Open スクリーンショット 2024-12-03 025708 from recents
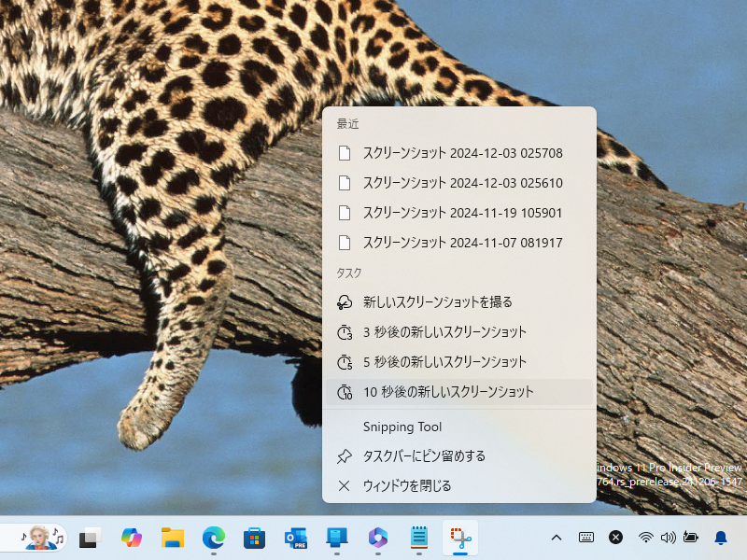 437,152
